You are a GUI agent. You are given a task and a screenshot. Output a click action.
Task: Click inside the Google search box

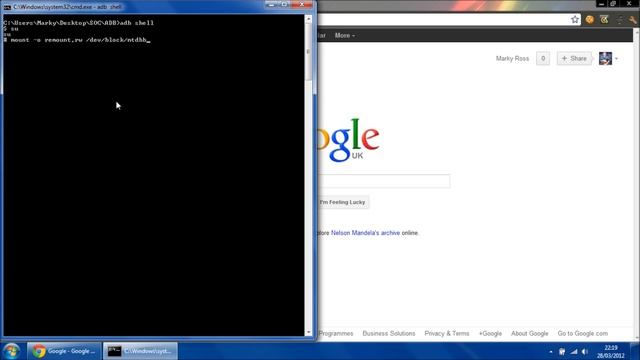(384, 181)
